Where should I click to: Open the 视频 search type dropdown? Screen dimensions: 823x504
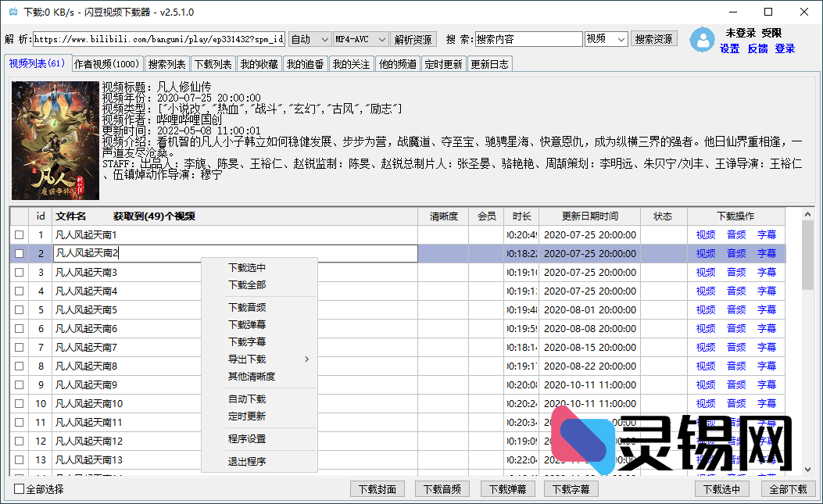click(x=605, y=38)
